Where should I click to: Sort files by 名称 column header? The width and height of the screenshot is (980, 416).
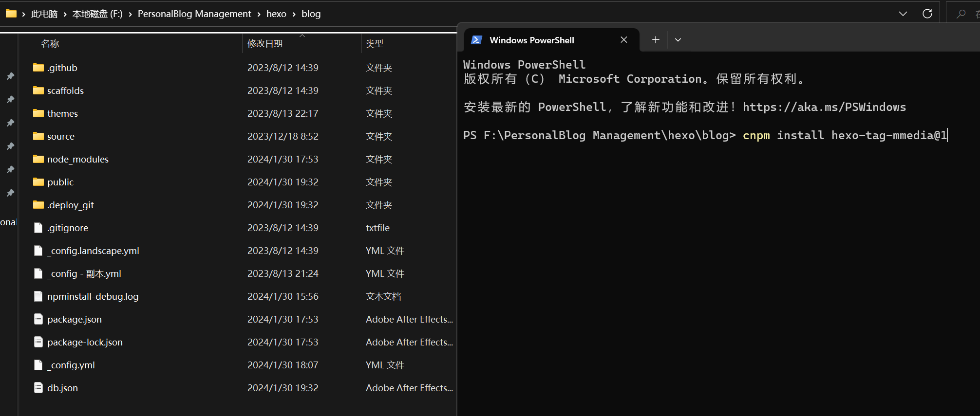point(50,44)
